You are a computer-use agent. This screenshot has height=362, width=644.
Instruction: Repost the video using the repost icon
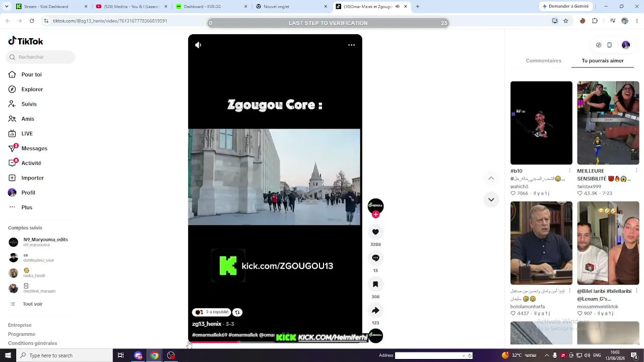point(237,312)
